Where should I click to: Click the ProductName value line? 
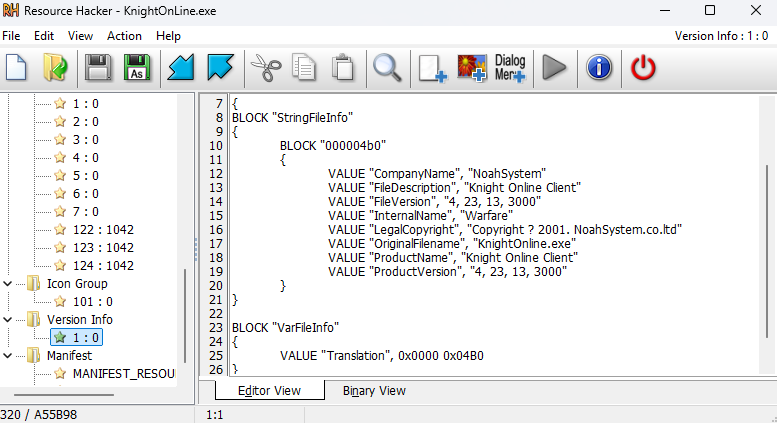[452, 258]
